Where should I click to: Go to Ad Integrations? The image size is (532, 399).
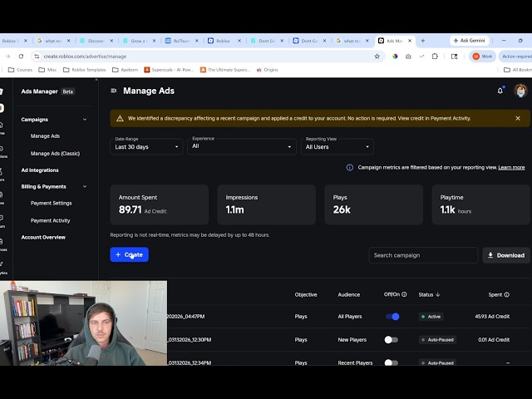(x=40, y=170)
